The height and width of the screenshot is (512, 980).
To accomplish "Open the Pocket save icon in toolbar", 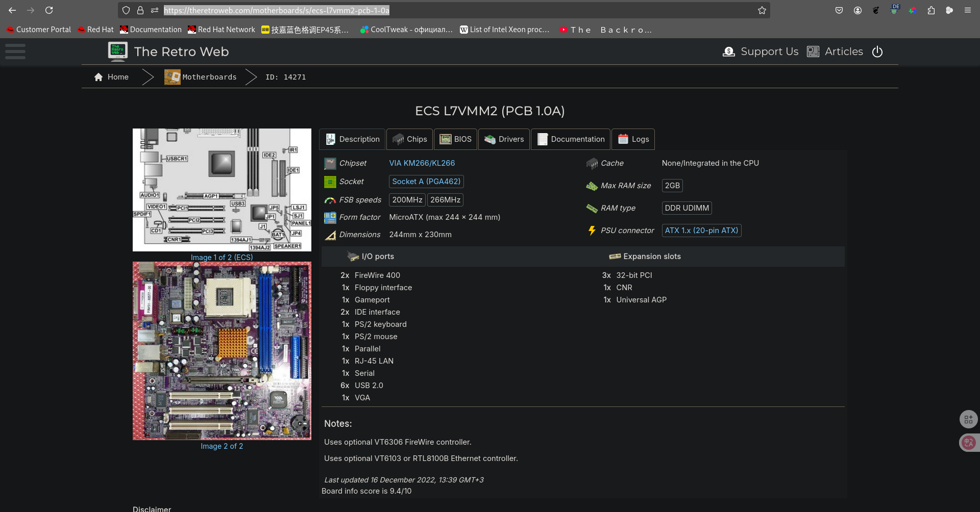I will [839, 10].
